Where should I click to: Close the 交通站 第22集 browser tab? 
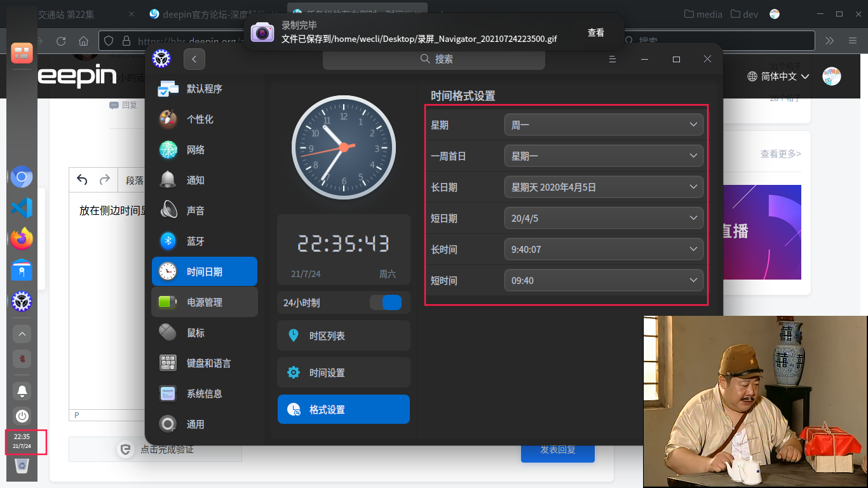point(131,14)
